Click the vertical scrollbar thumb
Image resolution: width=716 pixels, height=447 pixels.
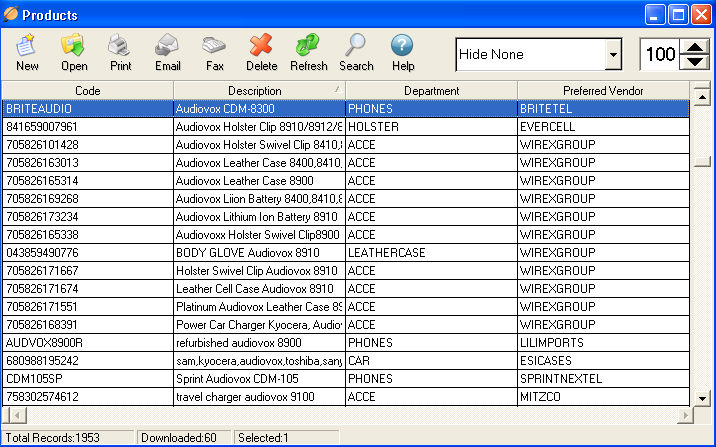coord(702,162)
